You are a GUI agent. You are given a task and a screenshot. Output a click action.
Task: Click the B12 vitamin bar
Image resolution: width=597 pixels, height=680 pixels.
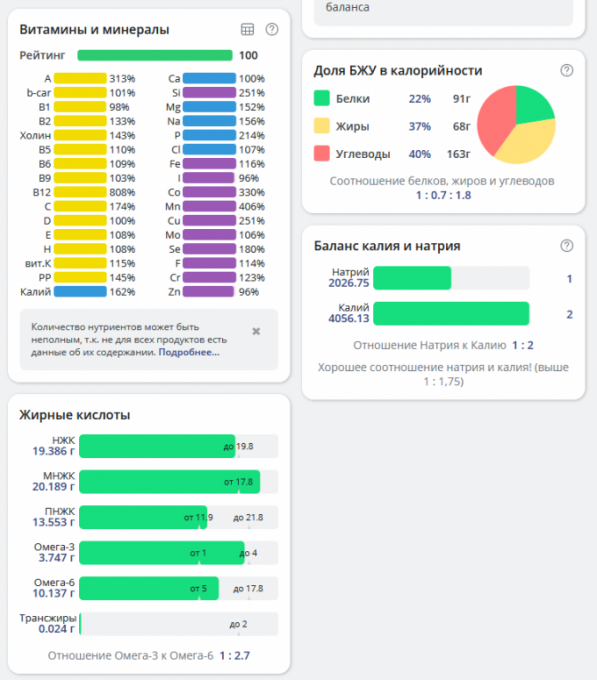(80, 192)
